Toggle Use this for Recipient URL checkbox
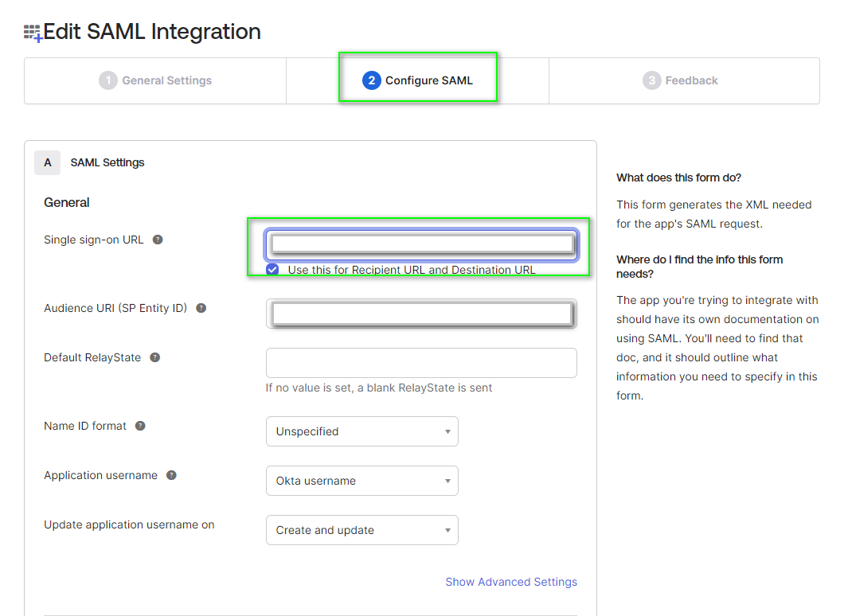848x616 pixels. pyautogui.click(x=272, y=270)
